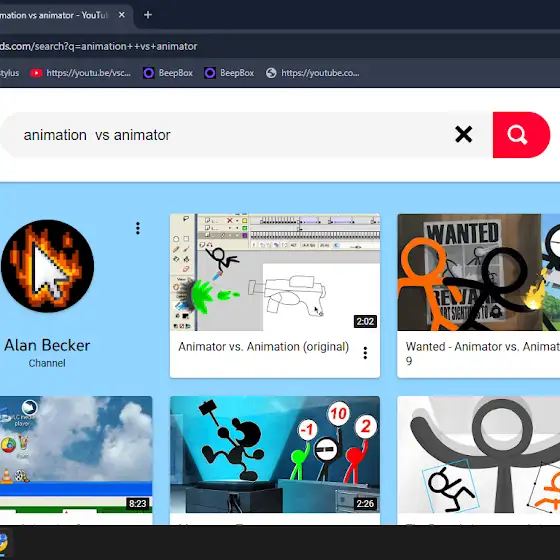Open Alan Becker channel avatar
The image size is (560, 560).
click(x=47, y=266)
